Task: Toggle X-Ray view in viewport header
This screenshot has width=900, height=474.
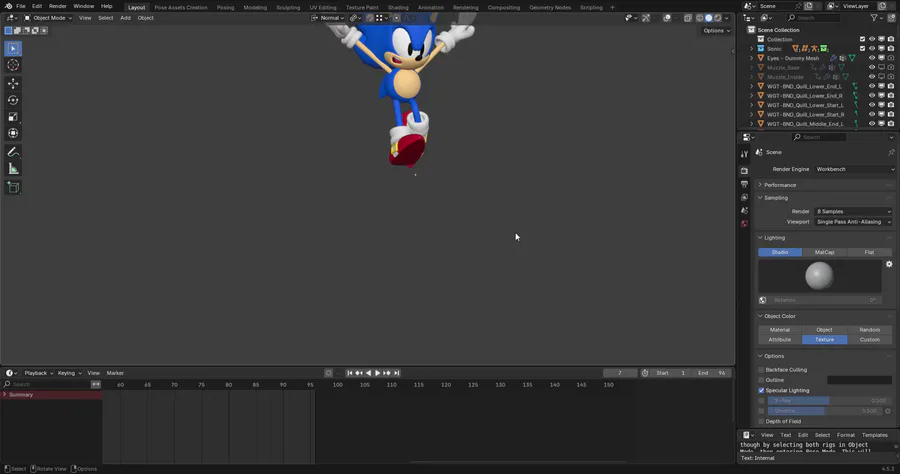Action: (x=688, y=18)
